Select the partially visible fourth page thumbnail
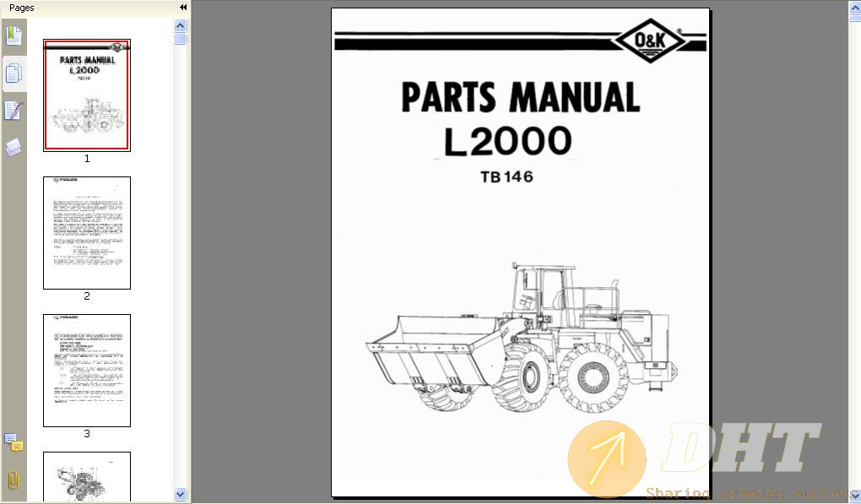The width and height of the screenshot is (861, 504). (x=87, y=476)
